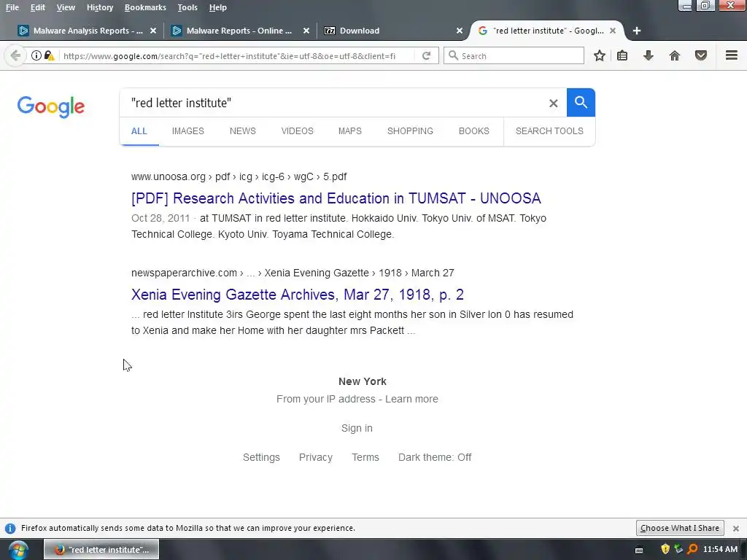Viewport: 747px width, 560px height.
Task: Click the Learn more location link
Action: tap(411, 399)
